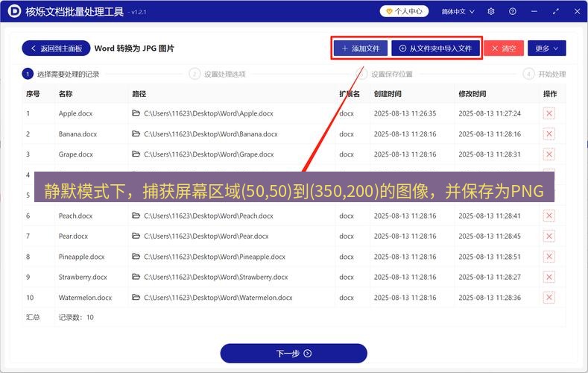Open settings via the gear icon
The image size is (588, 373).
point(491,11)
